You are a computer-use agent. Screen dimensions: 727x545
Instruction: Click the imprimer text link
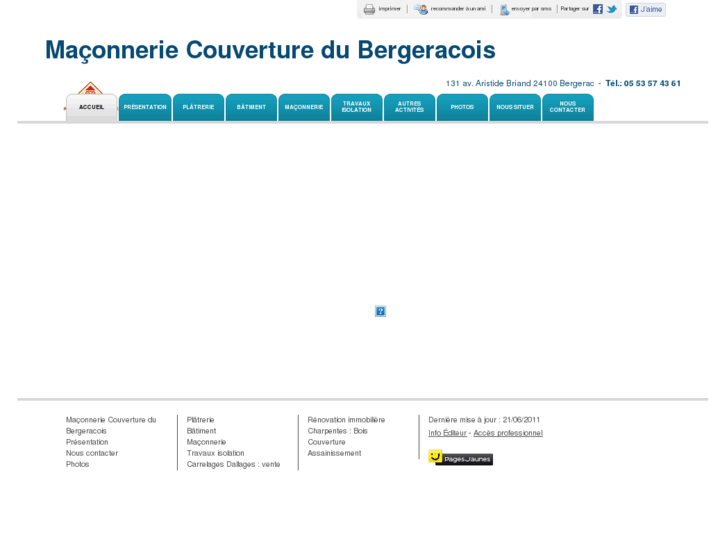(x=389, y=9)
